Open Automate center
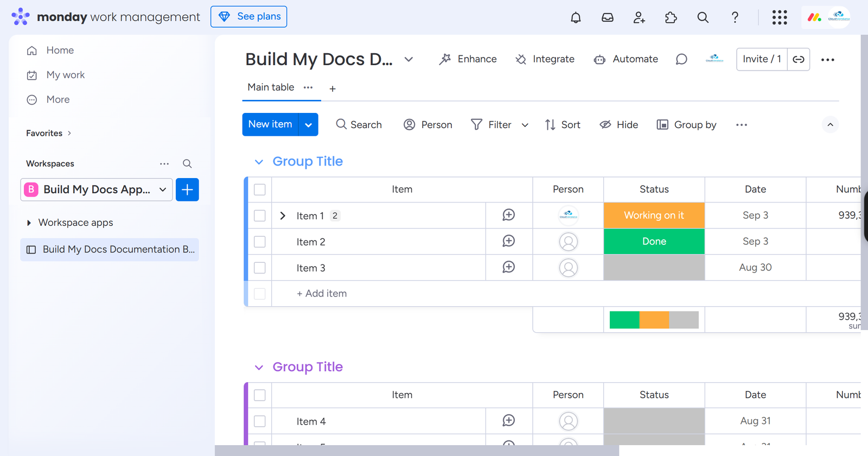 626,59
